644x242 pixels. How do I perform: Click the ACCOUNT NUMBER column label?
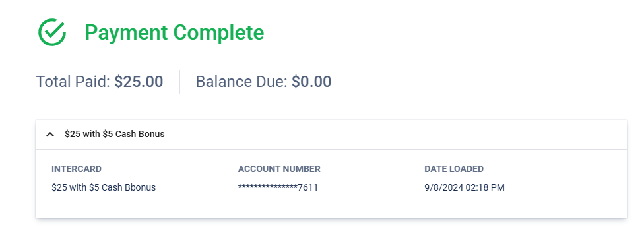point(279,169)
